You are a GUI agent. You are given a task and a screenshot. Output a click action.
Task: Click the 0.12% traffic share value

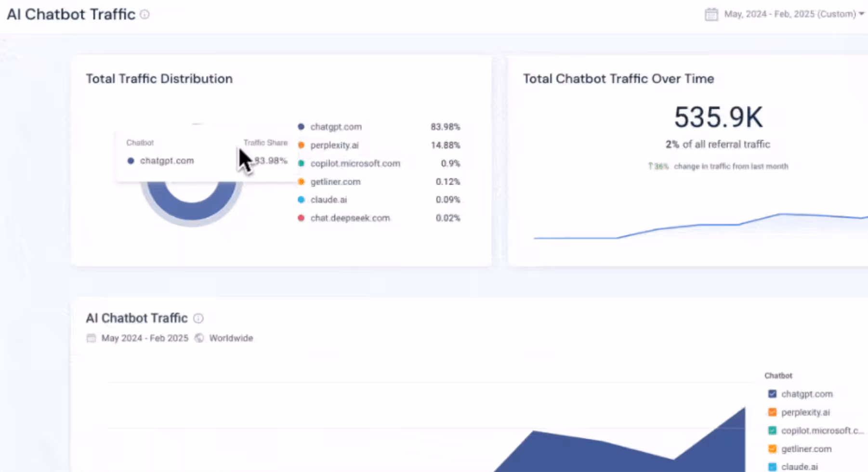point(447,182)
